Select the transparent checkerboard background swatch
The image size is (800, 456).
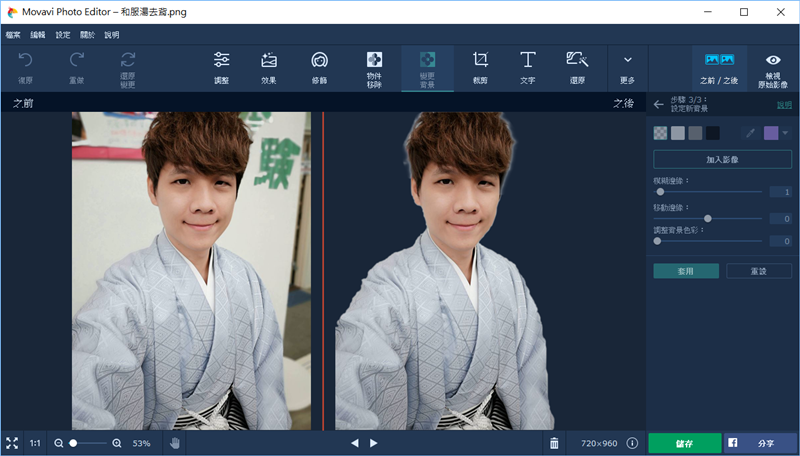click(x=660, y=133)
